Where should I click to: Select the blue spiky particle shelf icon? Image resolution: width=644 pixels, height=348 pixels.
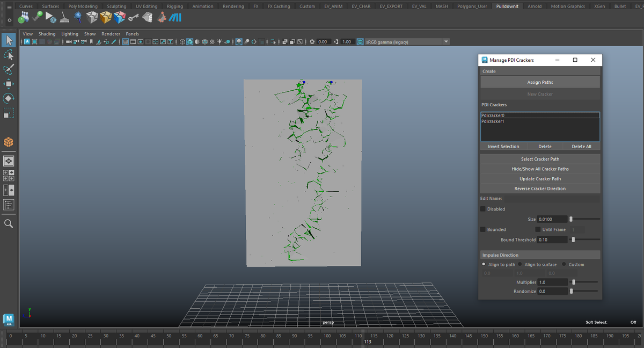pyautogui.click(x=77, y=17)
